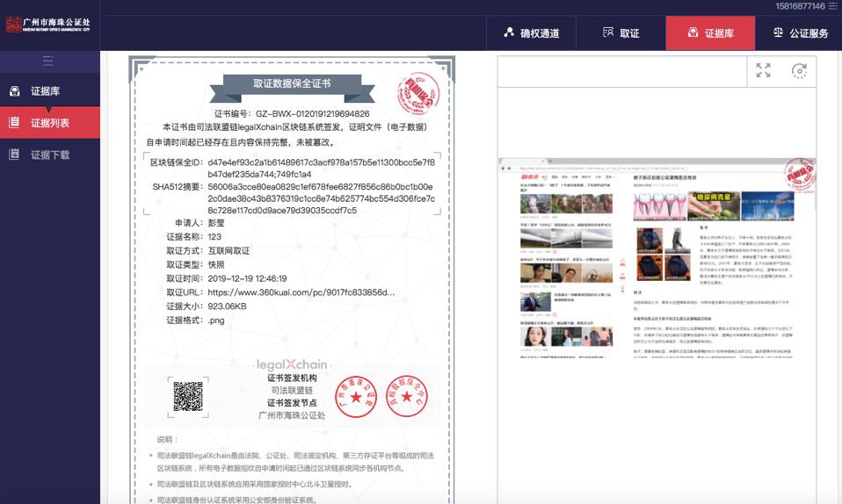Click the evidence webpage snapshot preview
Screen dimensions: 842x504
tap(657, 257)
